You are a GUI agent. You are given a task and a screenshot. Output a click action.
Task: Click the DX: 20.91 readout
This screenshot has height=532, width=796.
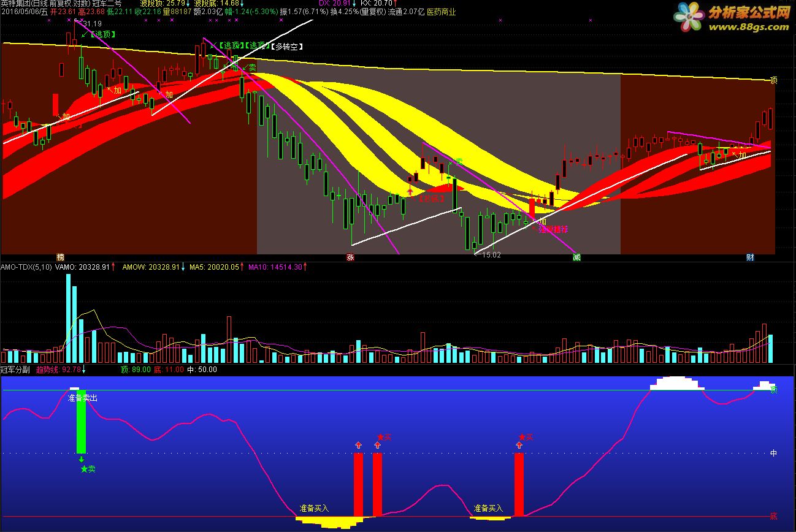(336, 4)
